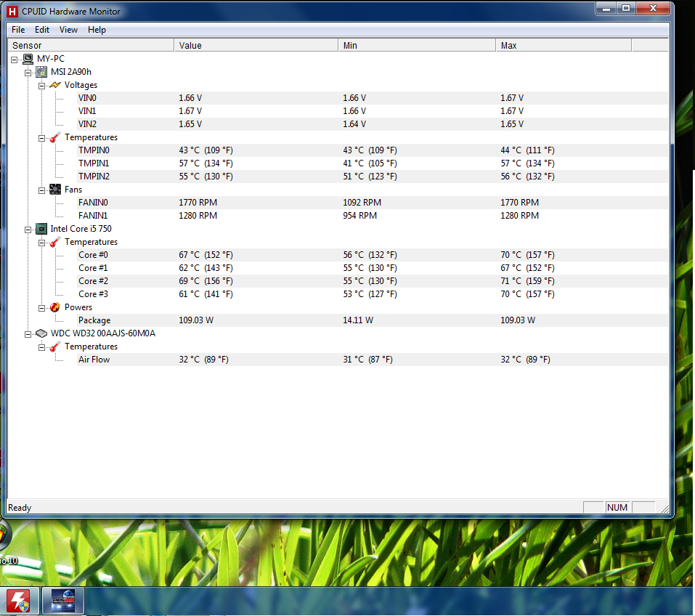Image resolution: width=695 pixels, height=616 pixels.
Task: Click the thermometer icon under Intel Core i5
Action: (x=55, y=242)
